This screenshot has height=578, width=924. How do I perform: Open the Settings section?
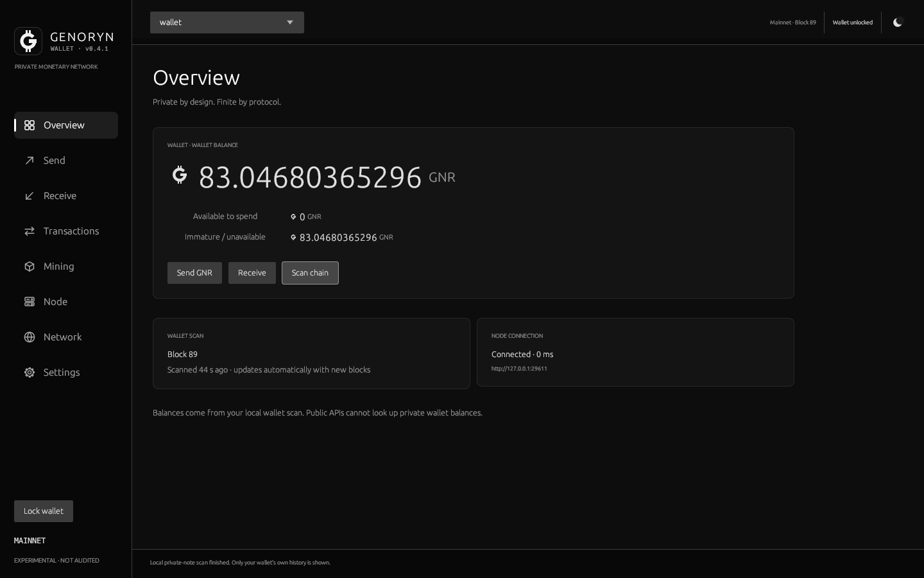[x=66, y=372]
